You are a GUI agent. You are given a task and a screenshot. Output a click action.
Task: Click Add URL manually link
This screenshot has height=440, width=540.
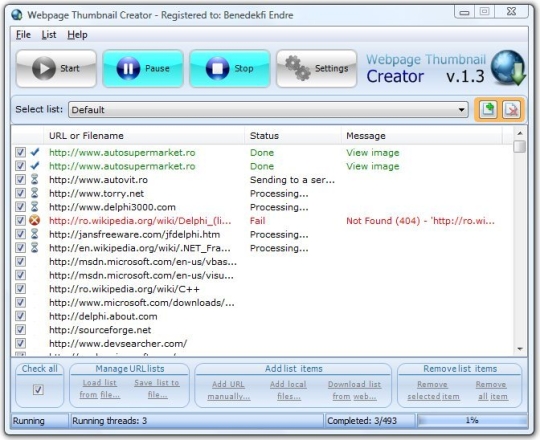(229, 390)
